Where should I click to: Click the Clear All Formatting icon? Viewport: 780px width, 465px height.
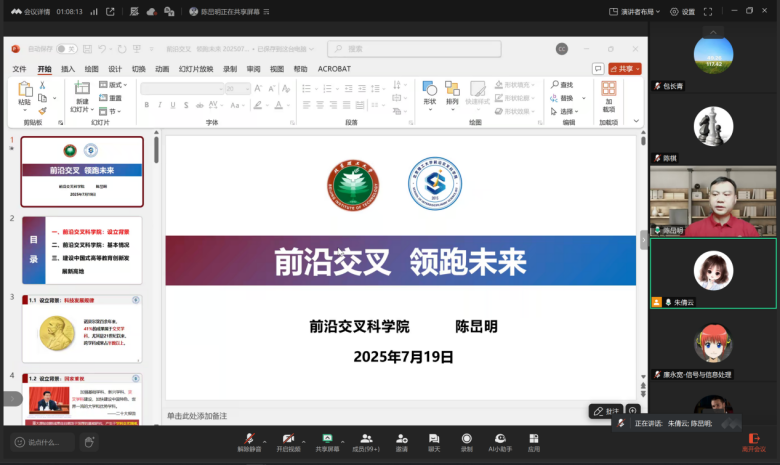(286, 89)
